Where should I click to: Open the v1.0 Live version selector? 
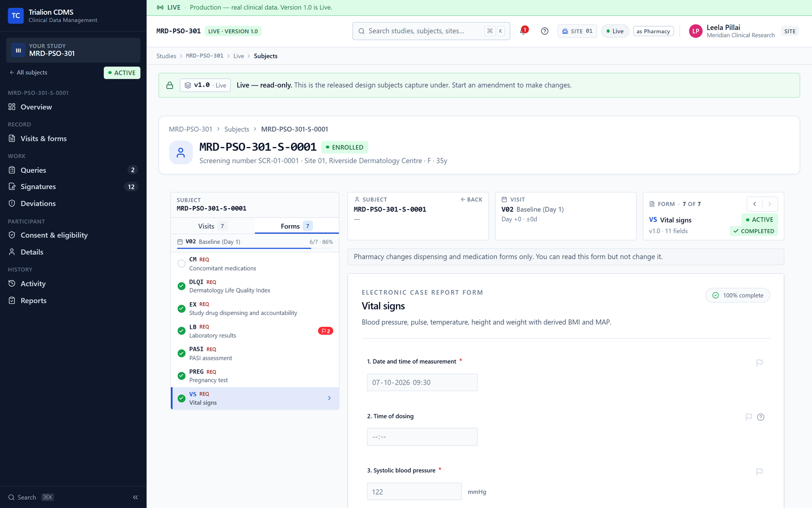[x=205, y=85]
